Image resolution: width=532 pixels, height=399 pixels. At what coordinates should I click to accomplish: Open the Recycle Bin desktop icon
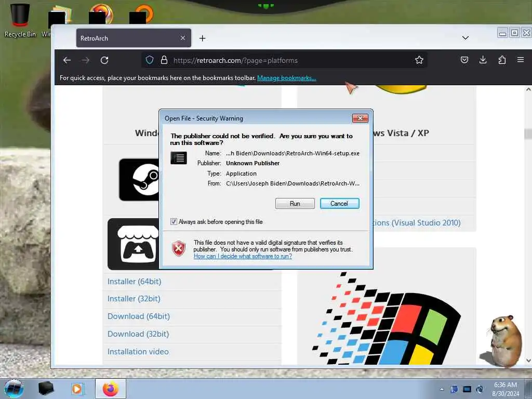[x=20, y=20]
